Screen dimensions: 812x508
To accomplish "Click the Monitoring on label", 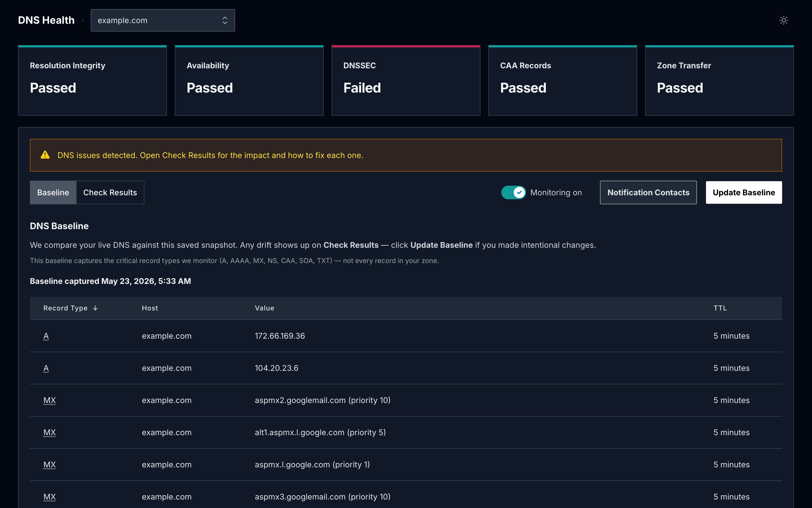I will tap(556, 192).
